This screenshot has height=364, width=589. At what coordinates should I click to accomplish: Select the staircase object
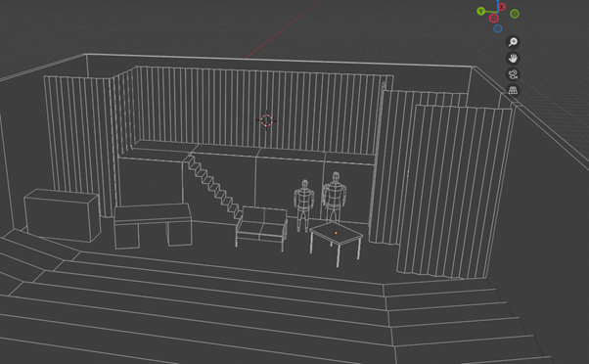coord(213,187)
